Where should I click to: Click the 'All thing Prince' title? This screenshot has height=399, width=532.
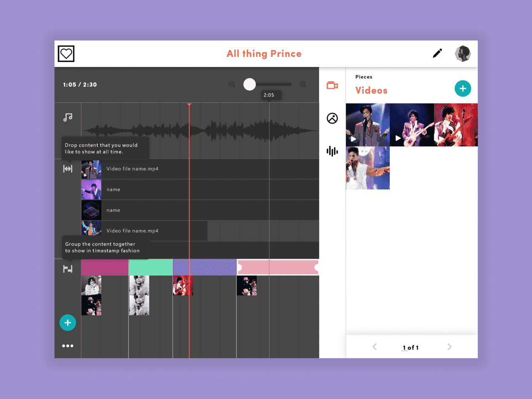click(x=264, y=54)
